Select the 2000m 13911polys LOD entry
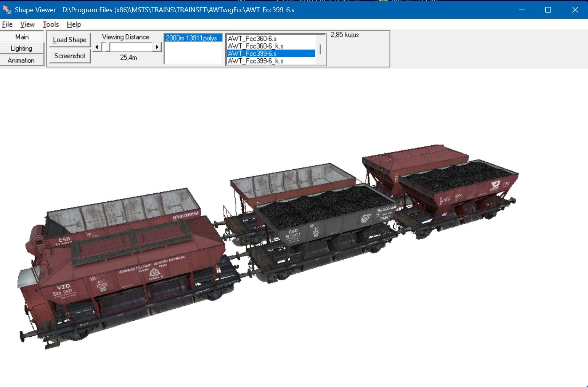Screen dimensions: 588x387 (193, 38)
